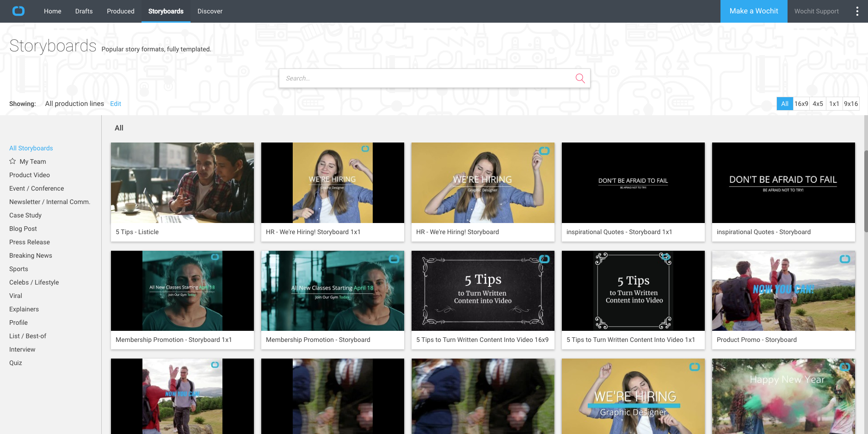Open We're Hiring Graphic Designer bottom thumbnail
The image size is (868, 434).
click(633, 396)
